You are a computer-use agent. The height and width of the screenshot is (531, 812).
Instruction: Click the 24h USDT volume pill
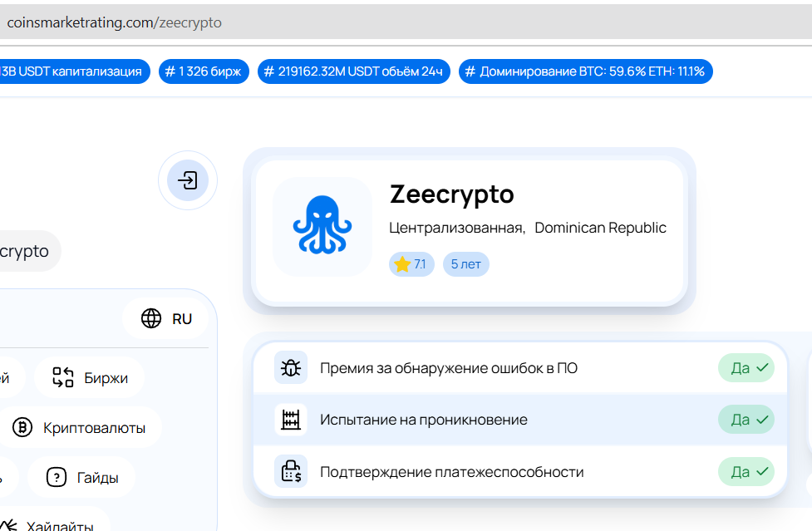[353, 71]
